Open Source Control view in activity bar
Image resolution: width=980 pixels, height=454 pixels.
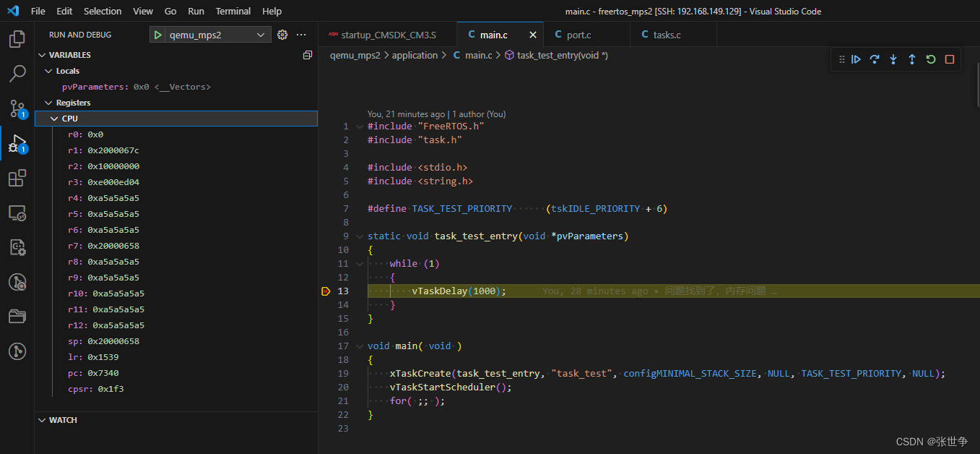[17, 108]
